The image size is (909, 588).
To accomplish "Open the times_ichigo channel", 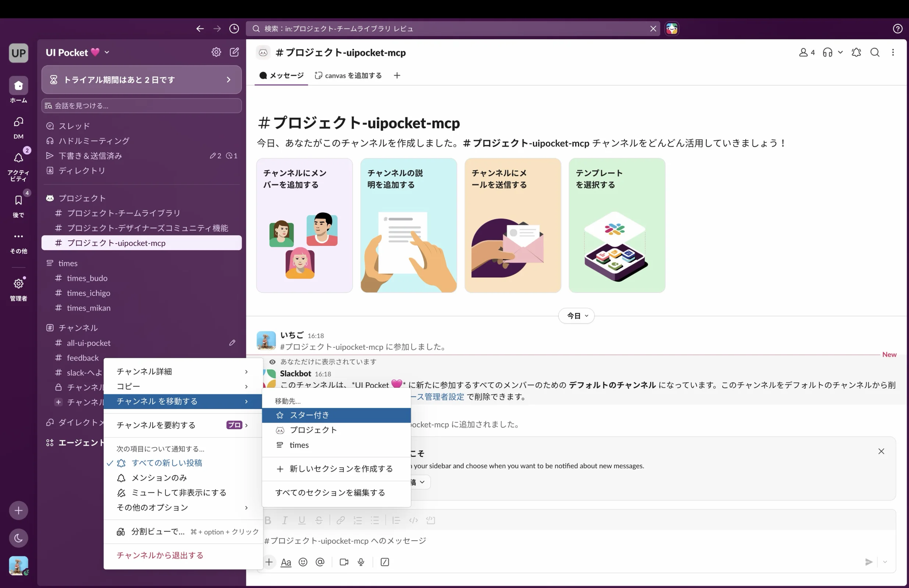I will [x=141, y=293].
